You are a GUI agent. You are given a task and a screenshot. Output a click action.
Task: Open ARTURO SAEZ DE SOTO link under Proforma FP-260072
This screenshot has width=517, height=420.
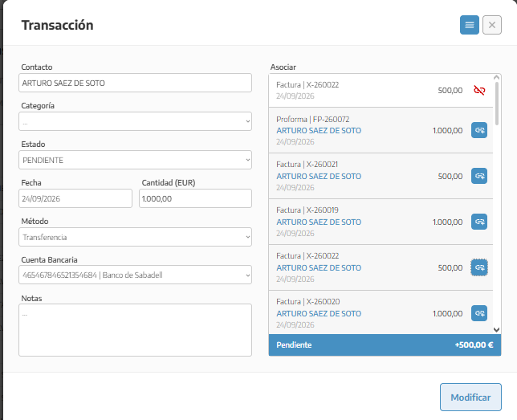click(x=319, y=131)
